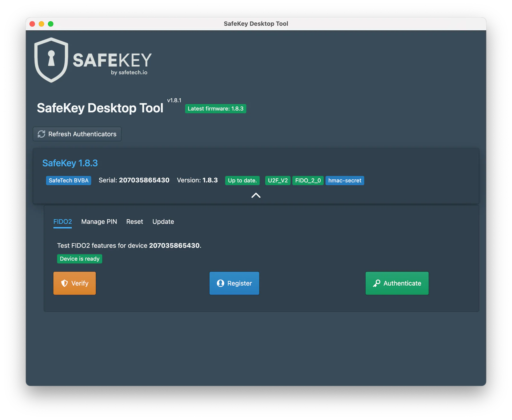Click the U2F_V2 badge
Screen dimensions: 512x420
click(278, 181)
